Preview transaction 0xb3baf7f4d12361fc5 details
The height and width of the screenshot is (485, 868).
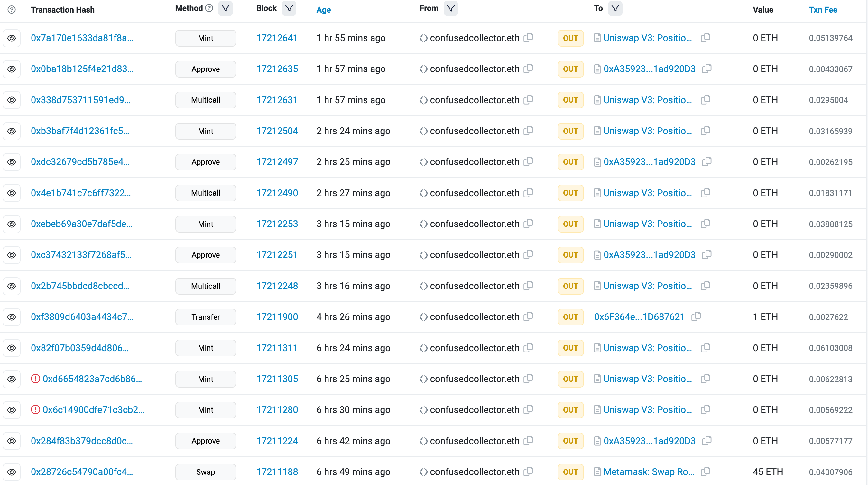pos(12,131)
